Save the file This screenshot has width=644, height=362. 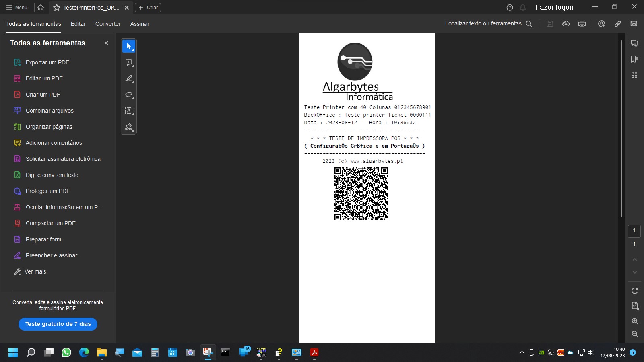pos(550,24)
